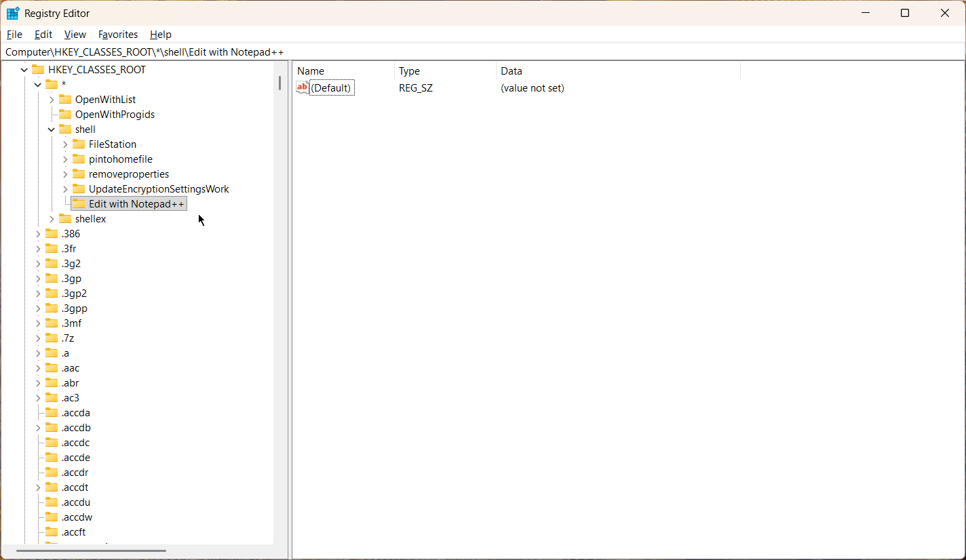Select the .386 key
The image size is (966, 560).
pos(71,234)
